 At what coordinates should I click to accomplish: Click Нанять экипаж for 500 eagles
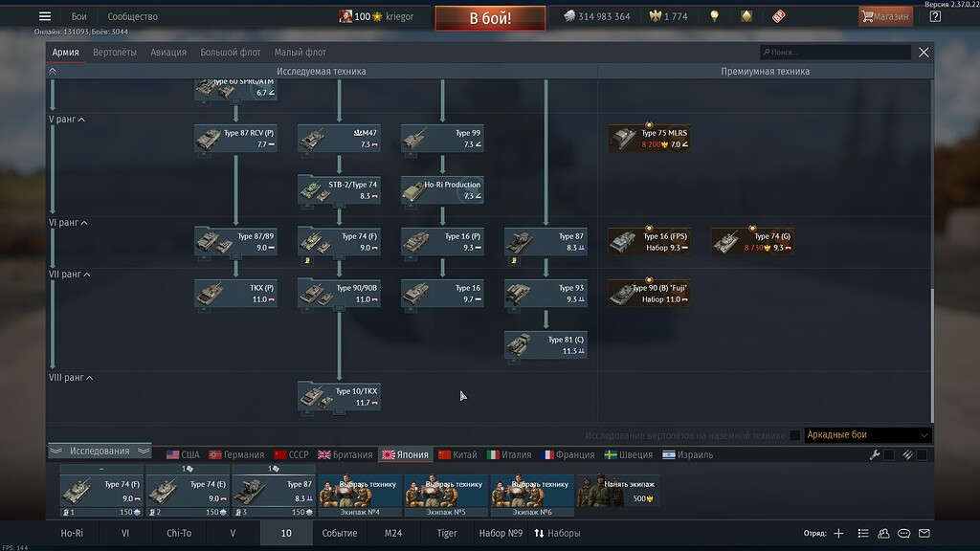617,491
